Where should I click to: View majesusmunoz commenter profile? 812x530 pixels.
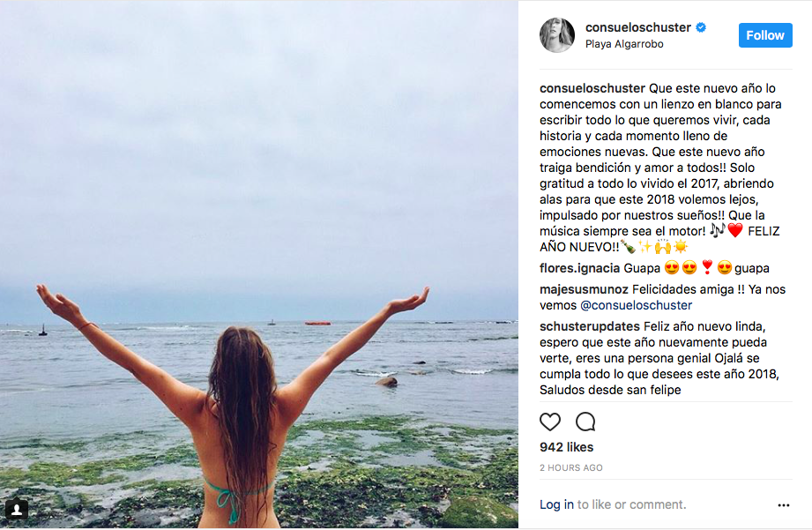pos(583,289)
